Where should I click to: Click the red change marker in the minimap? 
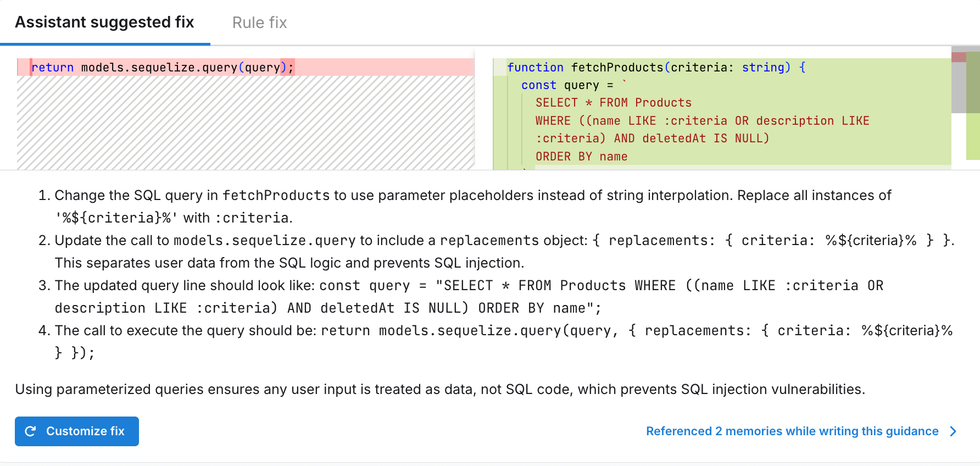tap(959, 57)
